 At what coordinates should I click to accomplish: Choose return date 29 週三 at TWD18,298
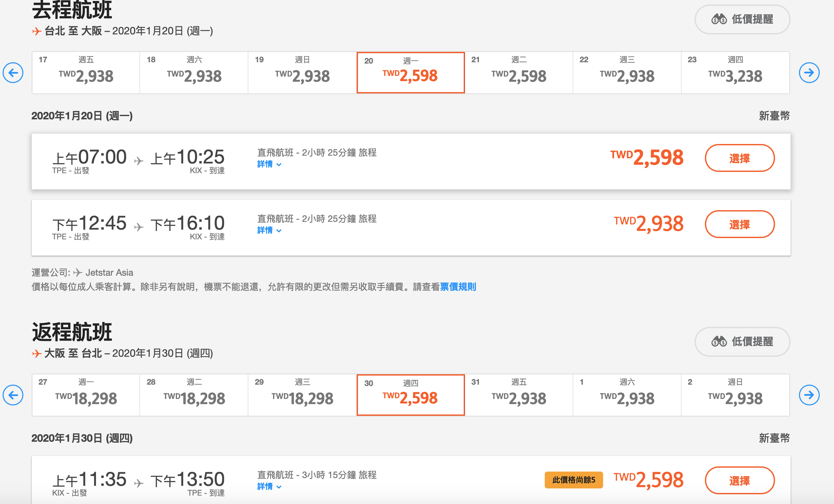click(302, 395)
